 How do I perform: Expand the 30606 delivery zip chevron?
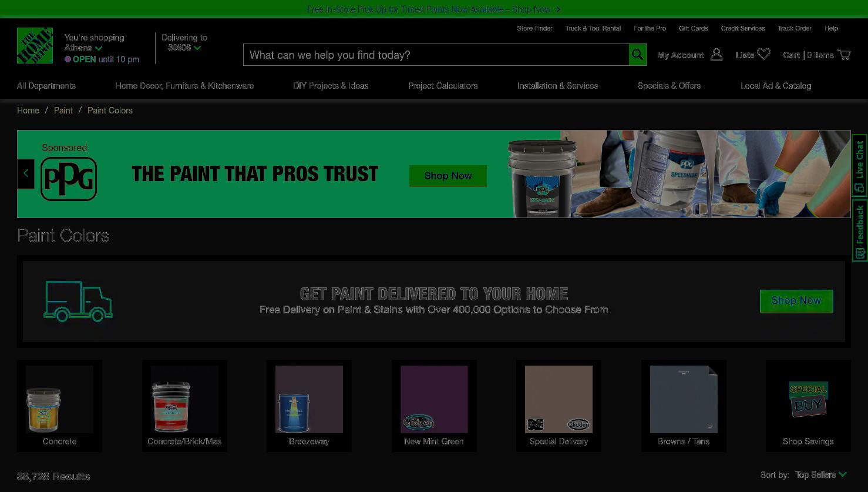197,48
